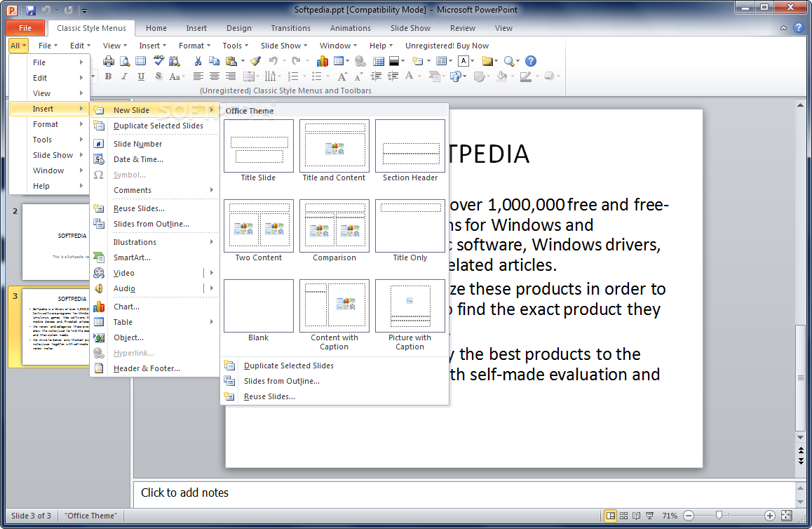Open the Format dropdown in the classic menu bar
Image resolution: width=812 pixels, height=529 pixels.
195,46
